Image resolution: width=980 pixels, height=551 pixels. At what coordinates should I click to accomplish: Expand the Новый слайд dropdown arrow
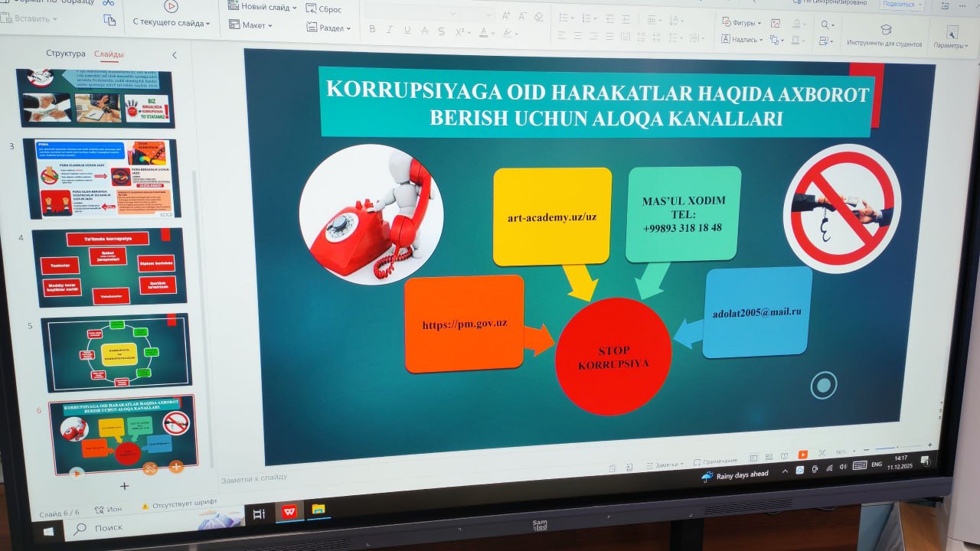coord(294,8)
